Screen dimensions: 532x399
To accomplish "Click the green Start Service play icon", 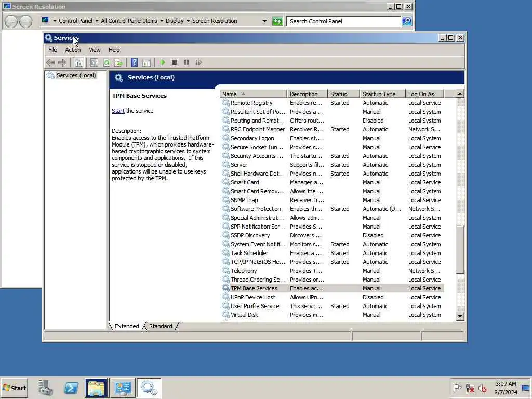I will point(163,62).
